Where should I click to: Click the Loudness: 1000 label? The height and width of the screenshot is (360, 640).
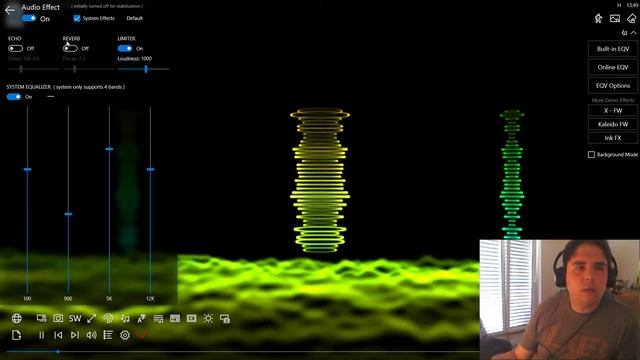click(x=134, y=58)
